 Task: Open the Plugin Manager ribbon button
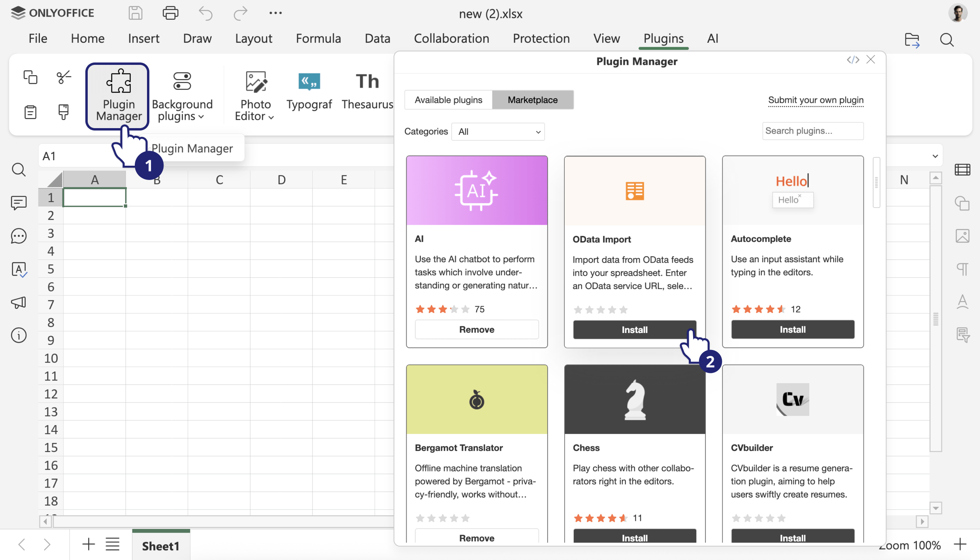[118, 96]
